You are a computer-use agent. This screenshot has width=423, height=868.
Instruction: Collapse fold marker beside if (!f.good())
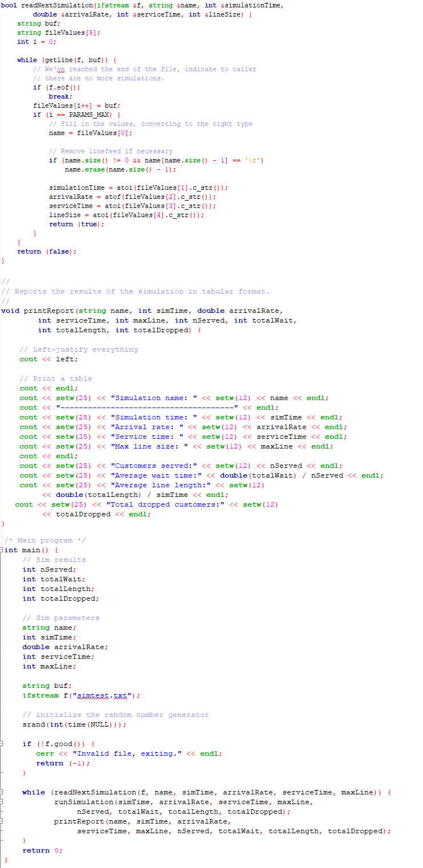pyautogui.click(x=2, y=744)
